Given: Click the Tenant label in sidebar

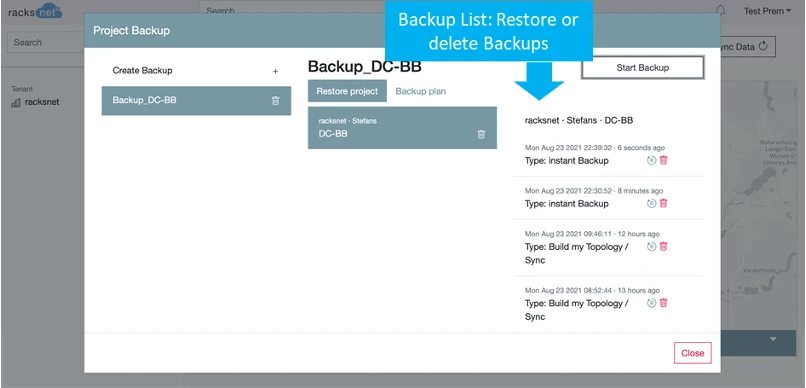Looking at the screenshot, I should pos(22,89).
